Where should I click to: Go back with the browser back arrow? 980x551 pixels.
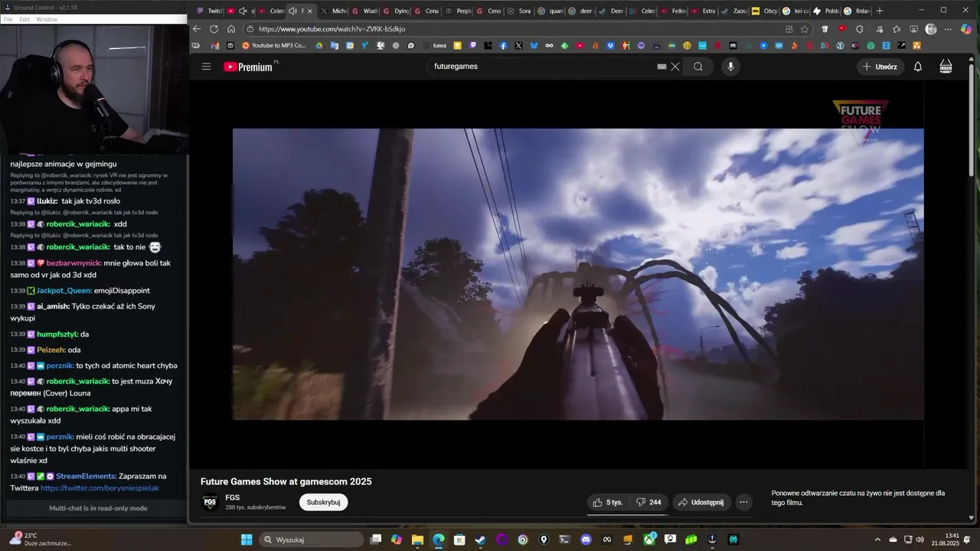(197, 29)
